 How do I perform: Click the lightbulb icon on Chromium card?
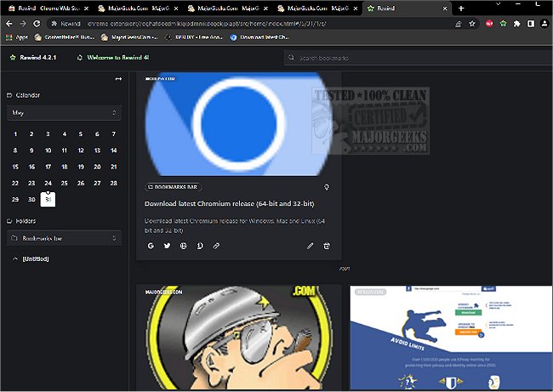pos(327,187)
